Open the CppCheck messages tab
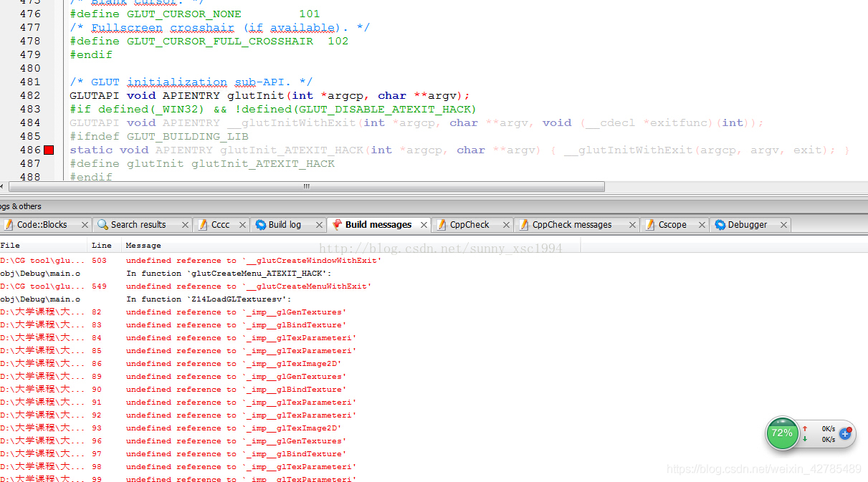868x482 pixels. point(571,225)
